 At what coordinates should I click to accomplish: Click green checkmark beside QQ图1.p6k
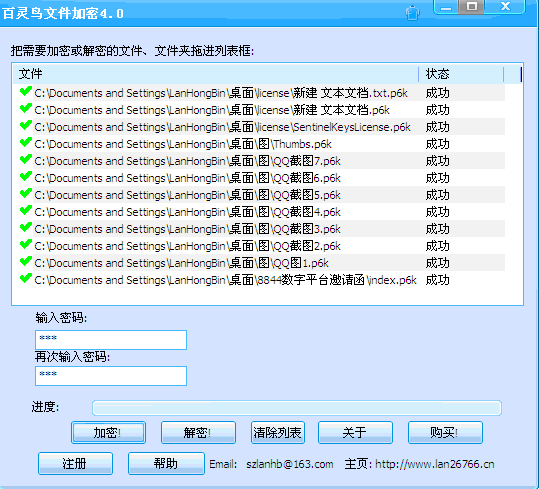click(26, 262)
